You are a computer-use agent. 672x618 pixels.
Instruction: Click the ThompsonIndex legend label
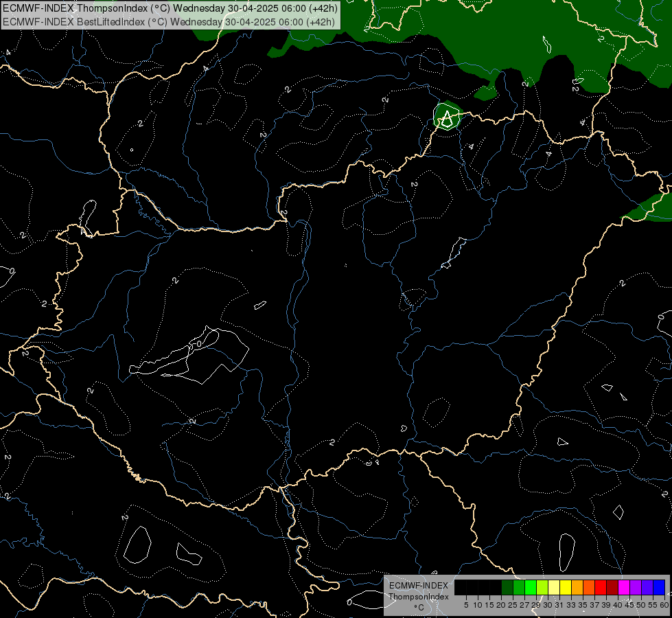(x=419, y=597)
